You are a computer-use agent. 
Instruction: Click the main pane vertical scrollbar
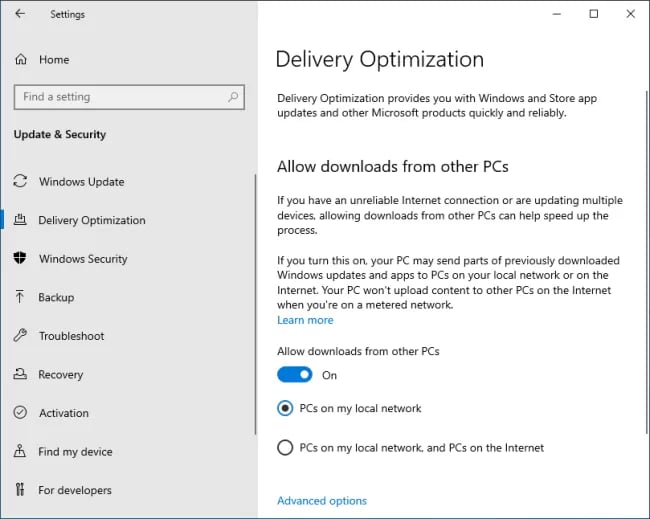click(x=647, y=262)
